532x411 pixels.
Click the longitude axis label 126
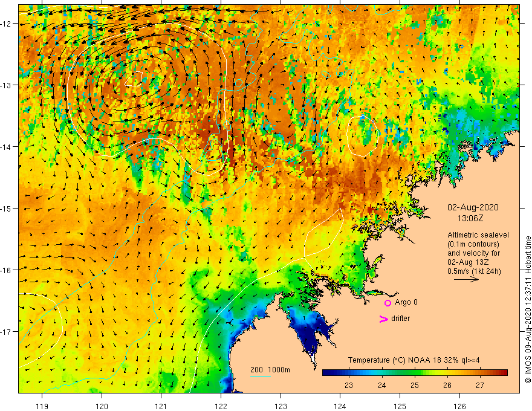point(459,406)
